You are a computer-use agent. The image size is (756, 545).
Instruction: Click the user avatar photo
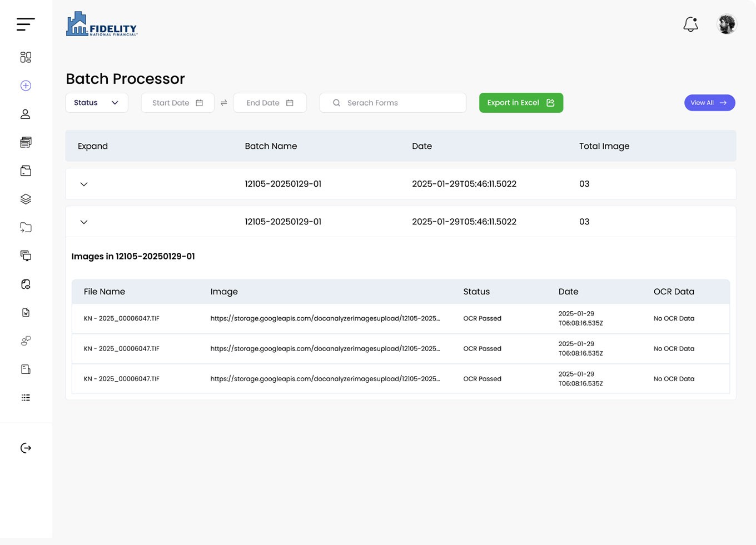point(726,24)
